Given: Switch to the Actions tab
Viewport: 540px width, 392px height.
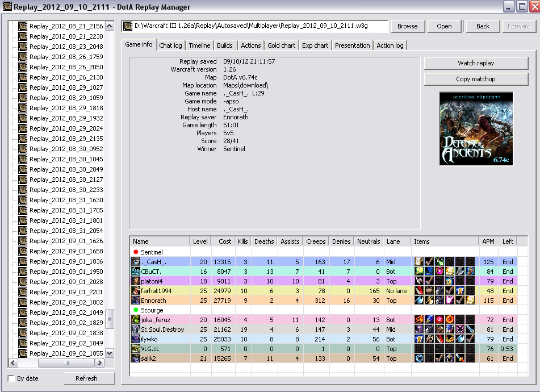Looking at the screenshot, I should click(x=251, y=45).
